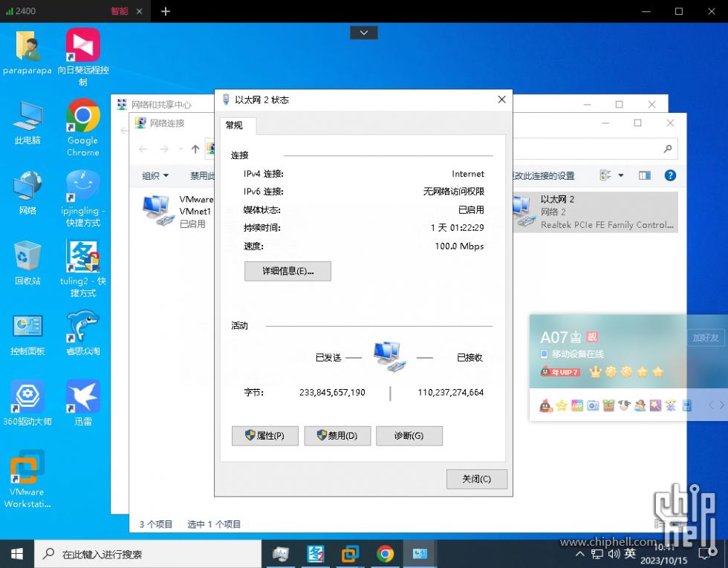Open help icon in 网络连接 window
Image resolution: width=728 pixels, height=568 pixels.
[x=670, y=175]
